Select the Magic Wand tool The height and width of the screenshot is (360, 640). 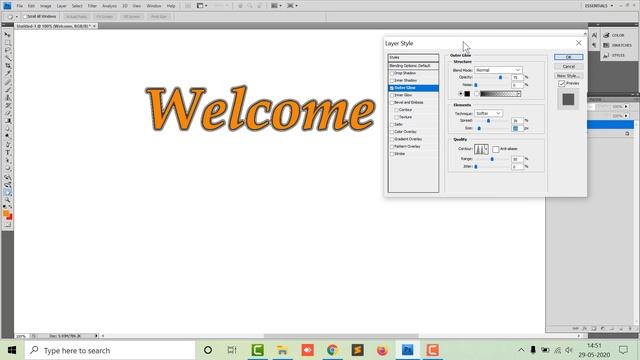coord(7,58)
